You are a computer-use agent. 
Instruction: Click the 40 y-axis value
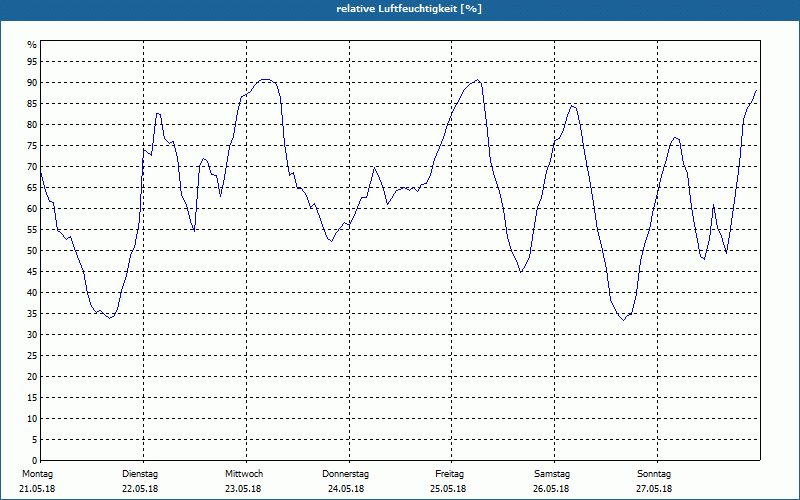click(x=32, y=292)
